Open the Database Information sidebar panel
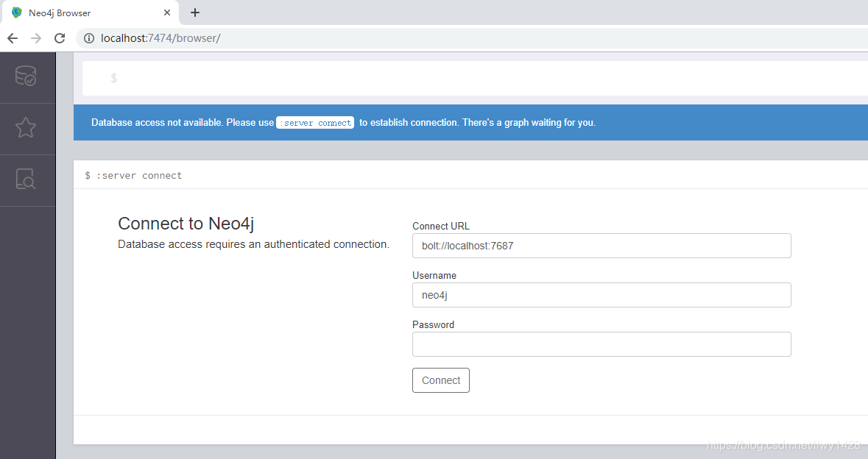Viewport: 868px width, 459px height. point(26,76)
